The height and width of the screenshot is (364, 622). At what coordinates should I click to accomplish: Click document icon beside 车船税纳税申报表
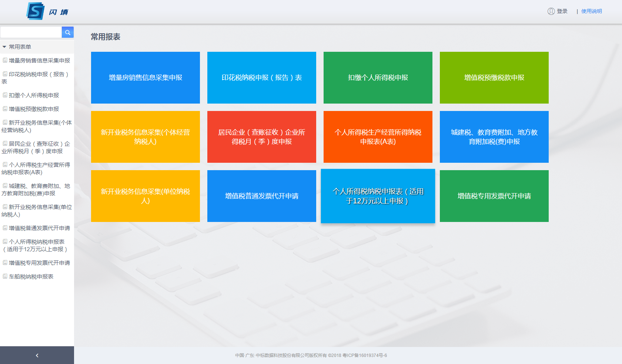coord(4,276)
